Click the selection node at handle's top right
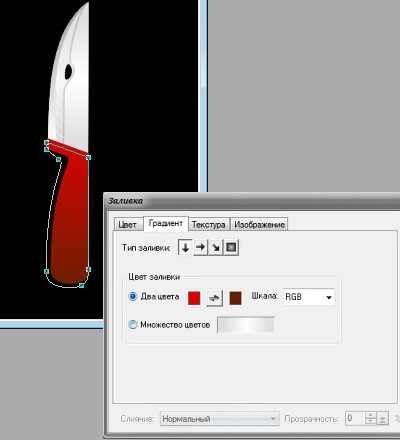Image resolution: width=400 pixels, height=440 pixels. click(x=88, y=157)
